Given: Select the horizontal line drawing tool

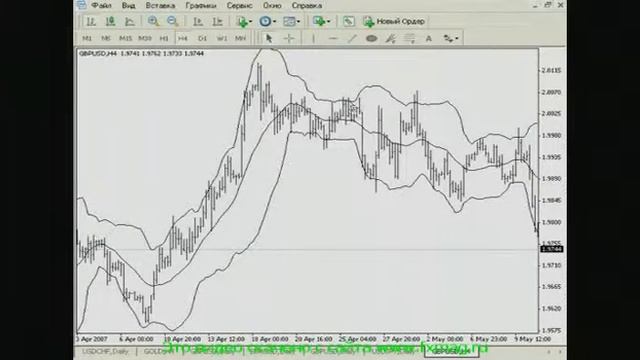Looking at the screenshot, I should (x=333, y=38).
